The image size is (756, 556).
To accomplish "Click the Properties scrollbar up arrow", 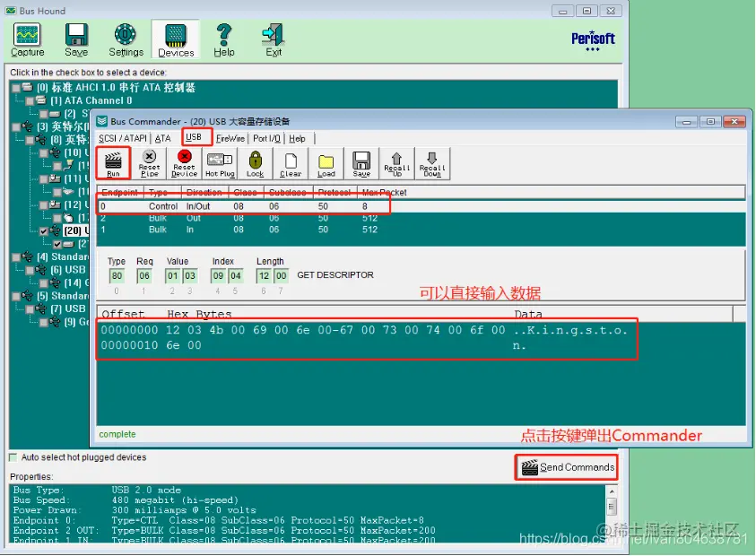I will click(612, 491).
